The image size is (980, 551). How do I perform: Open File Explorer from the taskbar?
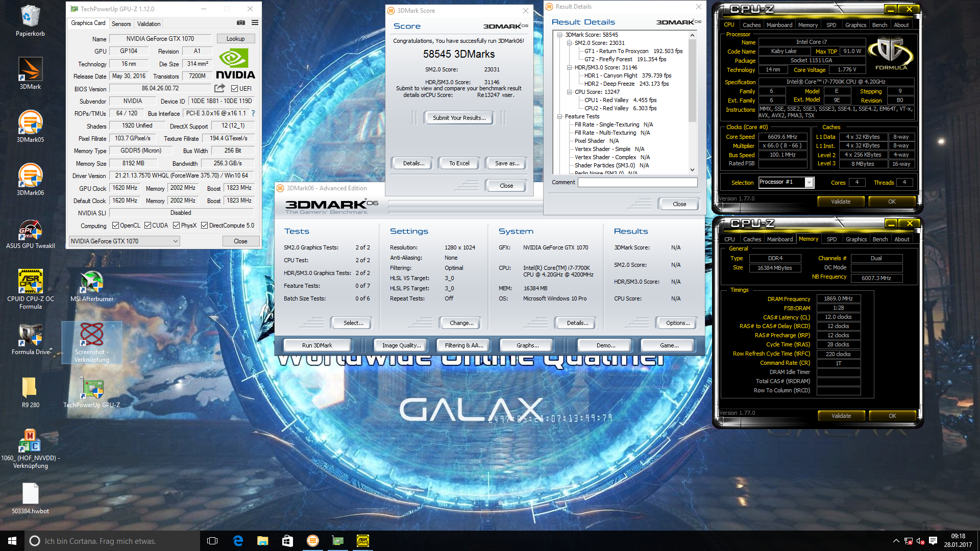click(x=262, y=541)
